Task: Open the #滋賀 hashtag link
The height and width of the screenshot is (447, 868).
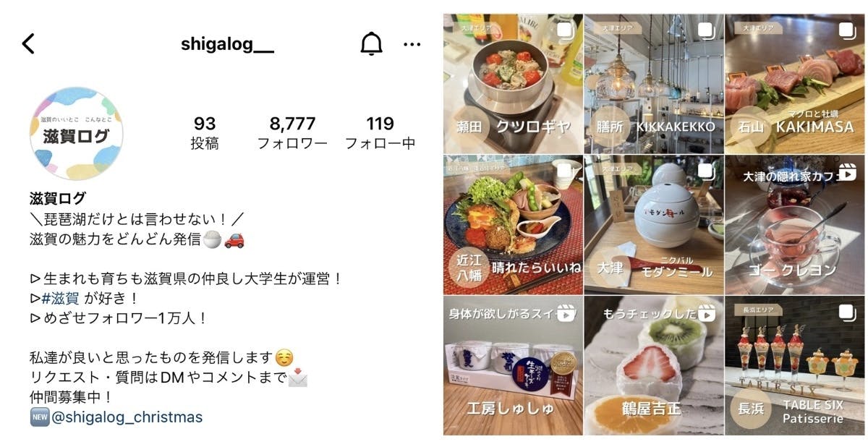Action: point(59,298)
